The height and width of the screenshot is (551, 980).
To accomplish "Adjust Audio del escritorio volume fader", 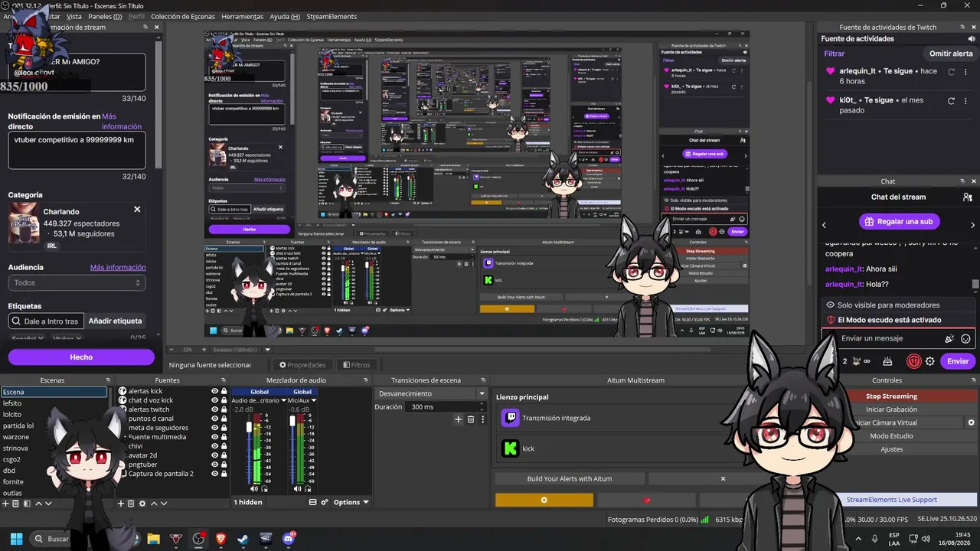I will (x=249, y=427).
